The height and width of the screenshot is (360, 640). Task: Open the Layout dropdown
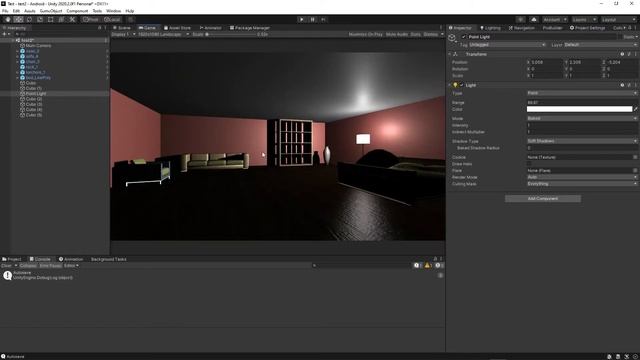pos(618,20)
